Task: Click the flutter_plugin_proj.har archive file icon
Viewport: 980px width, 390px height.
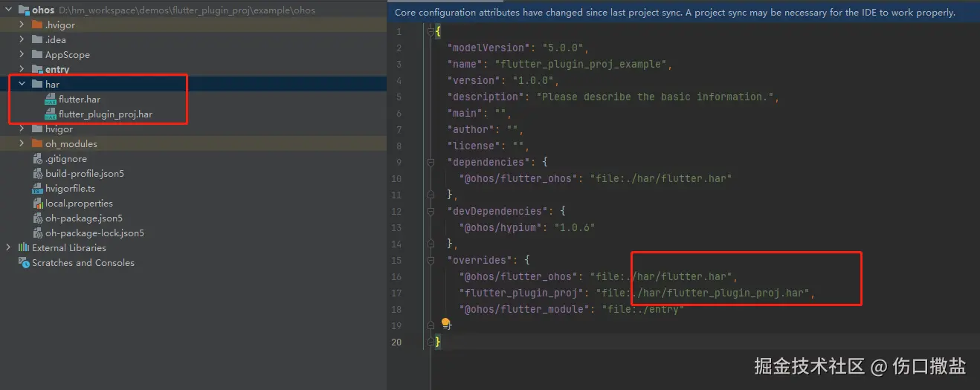Action: click(51, 114)
